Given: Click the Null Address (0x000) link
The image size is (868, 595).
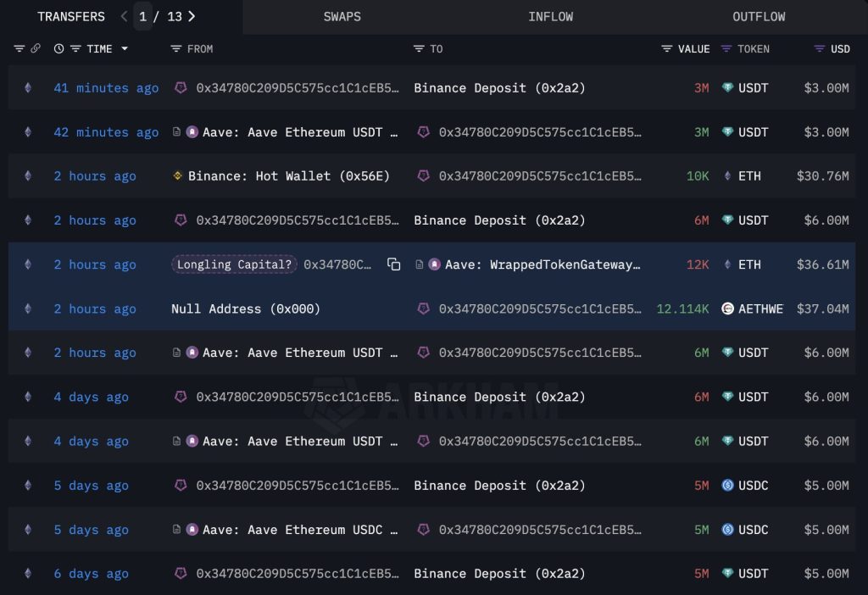Looking at the screenshot, I should (246, 309).
